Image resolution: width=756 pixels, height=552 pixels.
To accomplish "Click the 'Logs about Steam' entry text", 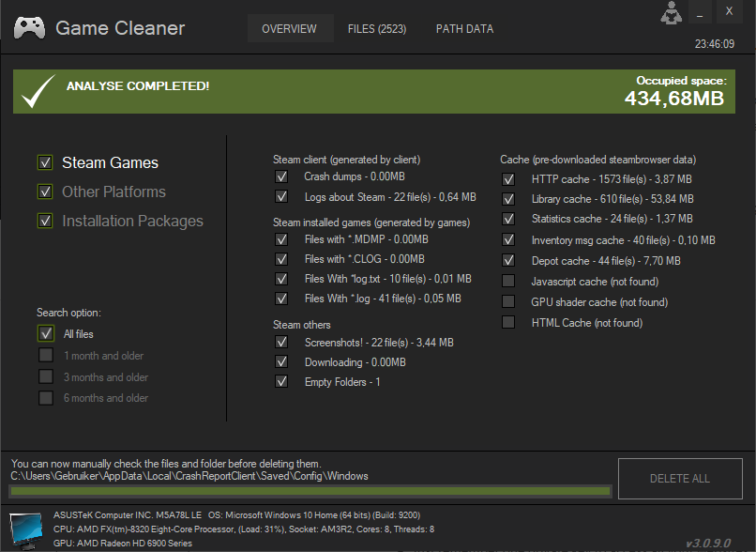I will tap(390, 197).
